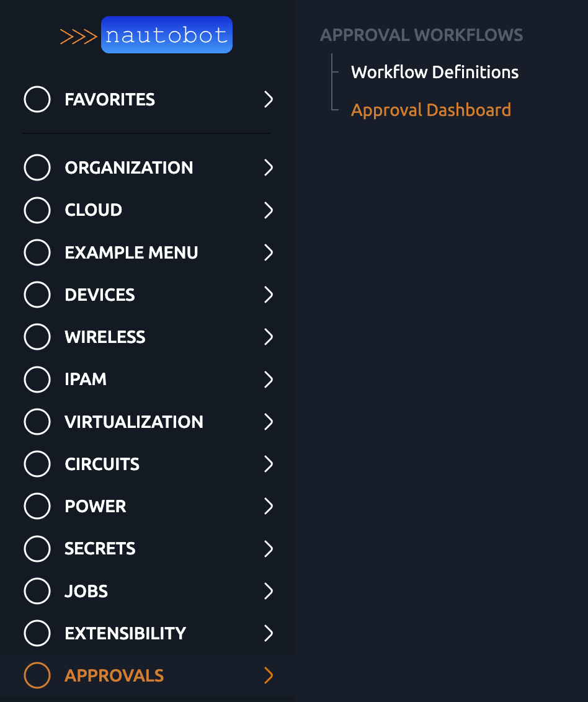Open Workflow Definitions link
Image resolution: width=588 pixels, height=702 pixels.
pyautogui.click(x=435, y=72)
